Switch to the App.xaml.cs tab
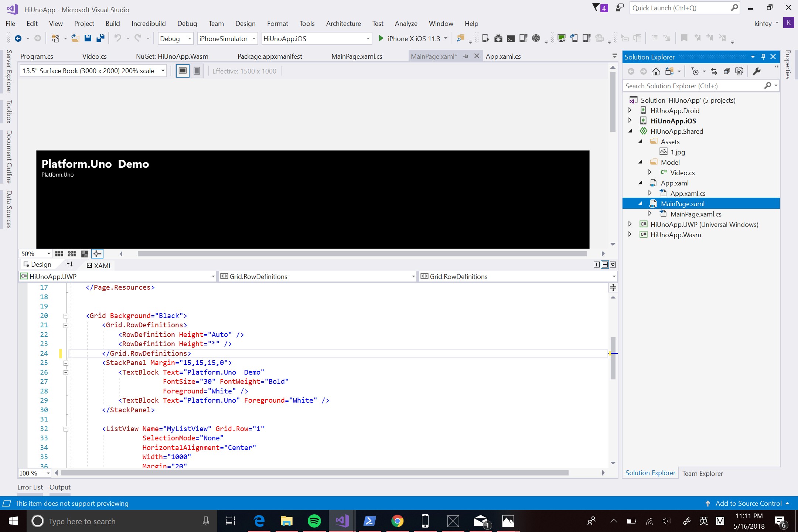The image size is (798, 532). coord(503,56)
